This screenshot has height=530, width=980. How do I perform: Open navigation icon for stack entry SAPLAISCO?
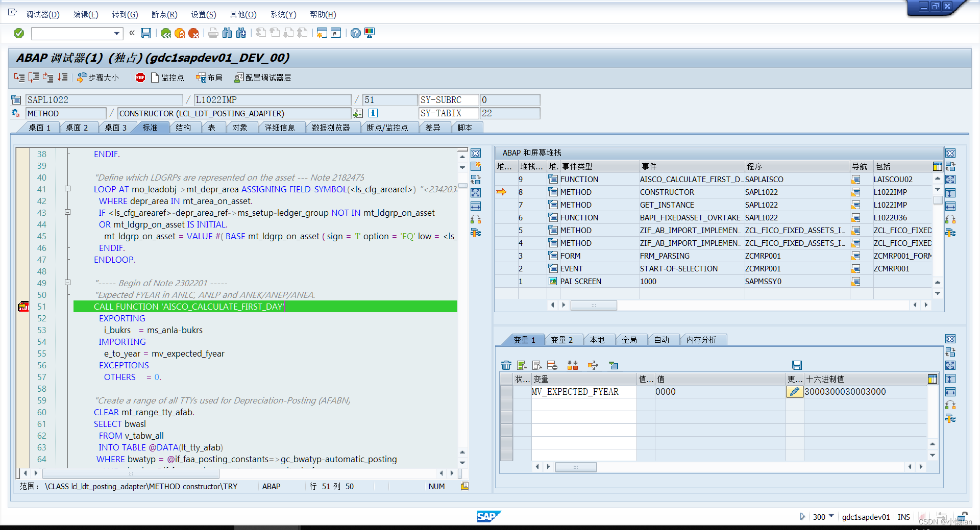coord(855,179)
